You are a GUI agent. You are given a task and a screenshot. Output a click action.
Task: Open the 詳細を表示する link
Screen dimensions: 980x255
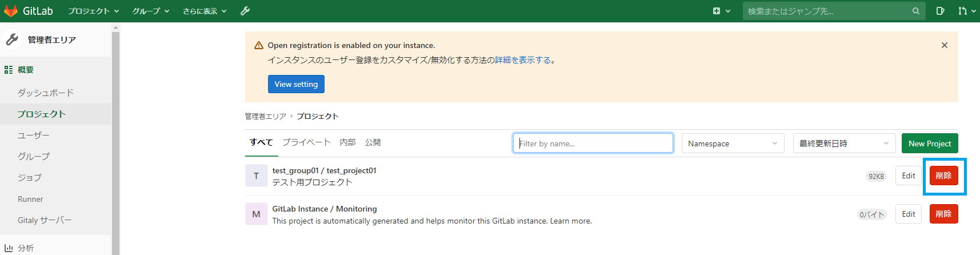523,60
